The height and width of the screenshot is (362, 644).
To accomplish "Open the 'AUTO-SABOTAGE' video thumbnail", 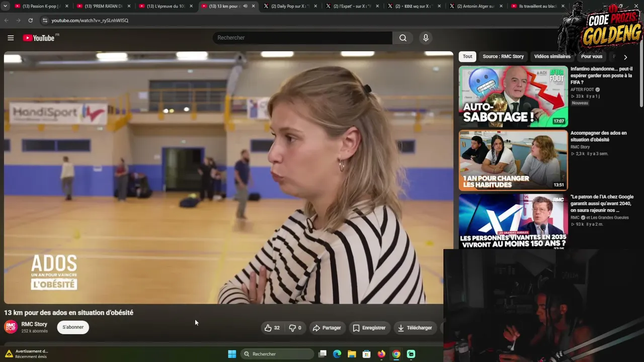I will (x=513, y=96).
